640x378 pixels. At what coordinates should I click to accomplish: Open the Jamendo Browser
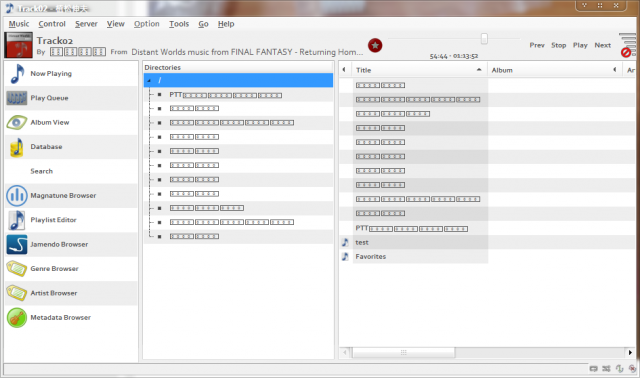tap(71, 244)
